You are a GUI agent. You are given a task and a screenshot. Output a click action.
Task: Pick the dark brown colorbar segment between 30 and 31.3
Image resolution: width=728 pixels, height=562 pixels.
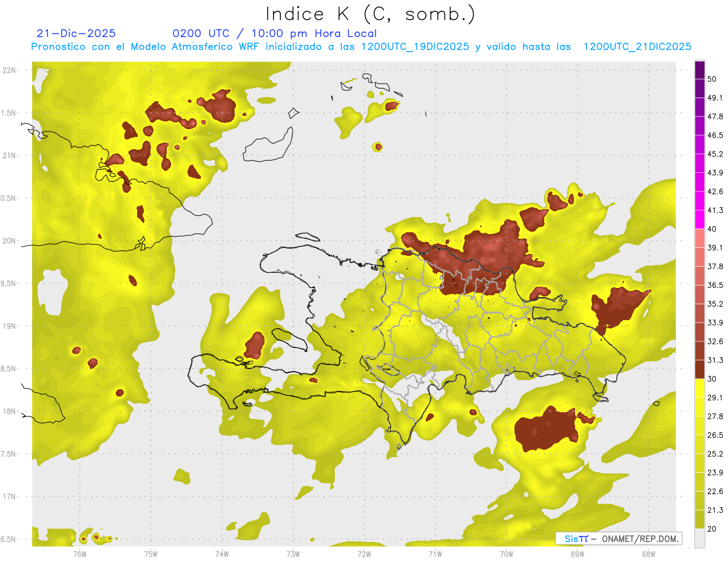[x=699, y=370]
